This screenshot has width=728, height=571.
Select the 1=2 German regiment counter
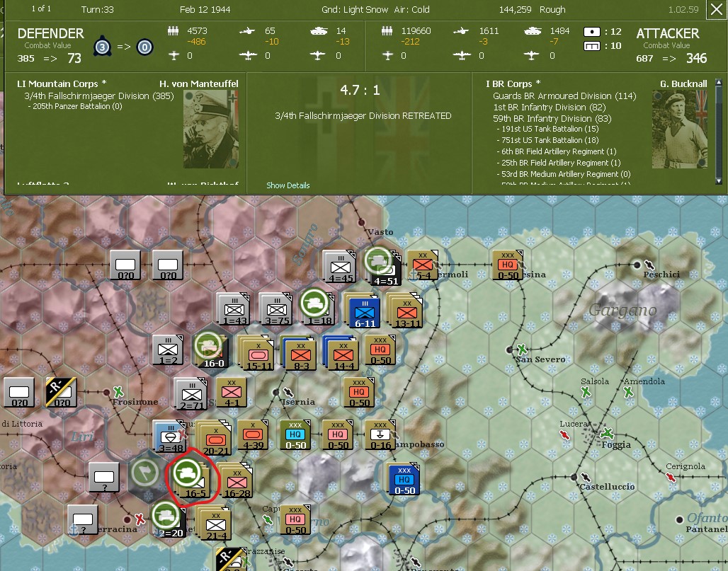[x=168, y=351]
